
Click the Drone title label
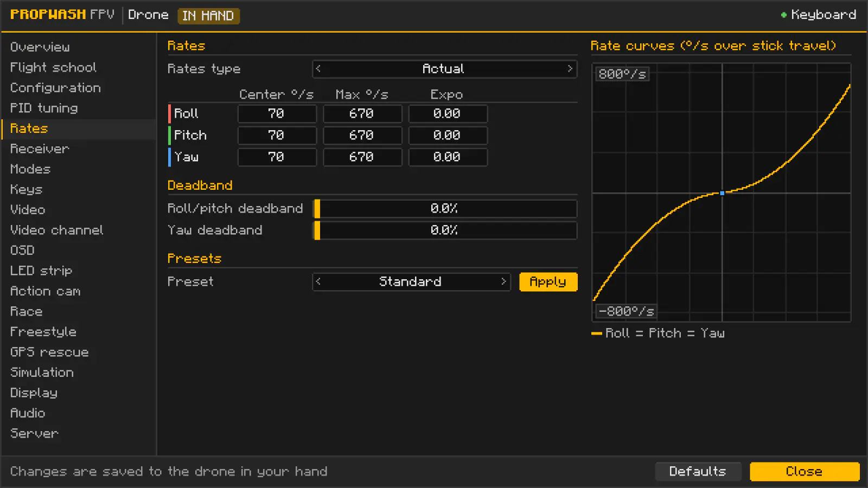tap(148, 15)
